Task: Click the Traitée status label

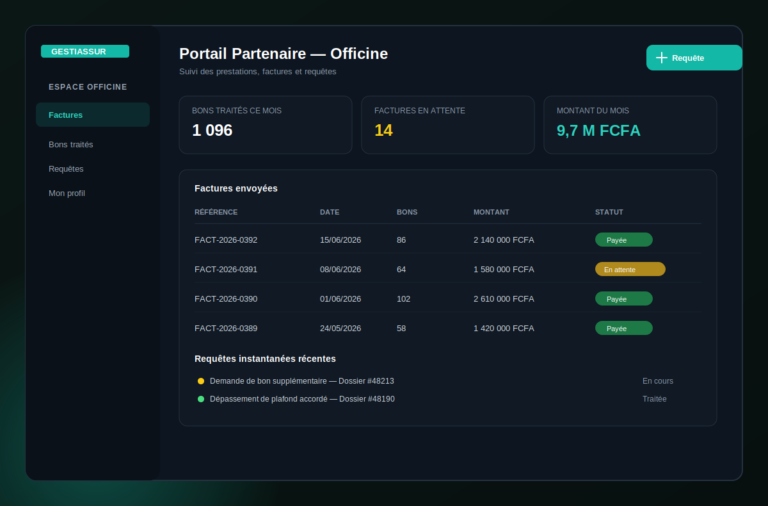Action: (x=654, y=399)
